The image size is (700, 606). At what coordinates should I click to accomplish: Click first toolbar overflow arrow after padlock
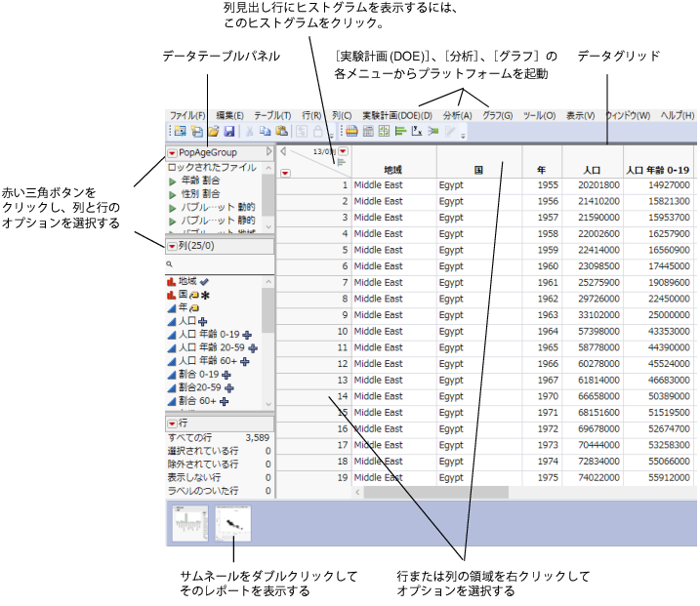click(x=332, y=135)
